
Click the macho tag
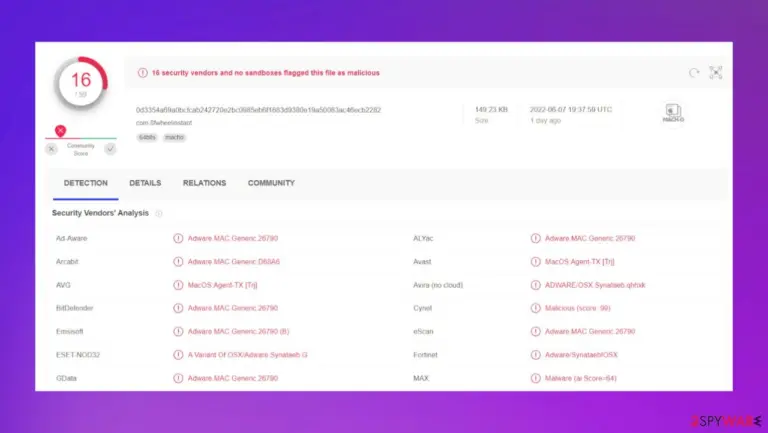click(x=174, y=137)
